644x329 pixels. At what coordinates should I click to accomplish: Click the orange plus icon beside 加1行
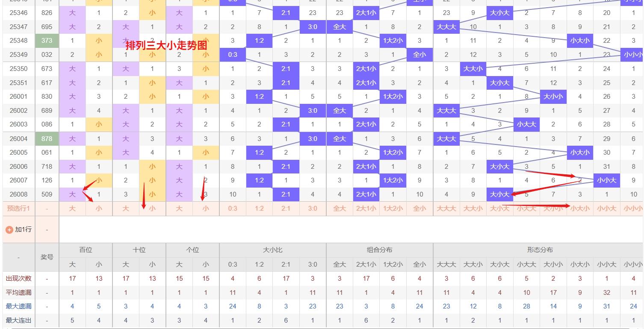tap(9, 230)
